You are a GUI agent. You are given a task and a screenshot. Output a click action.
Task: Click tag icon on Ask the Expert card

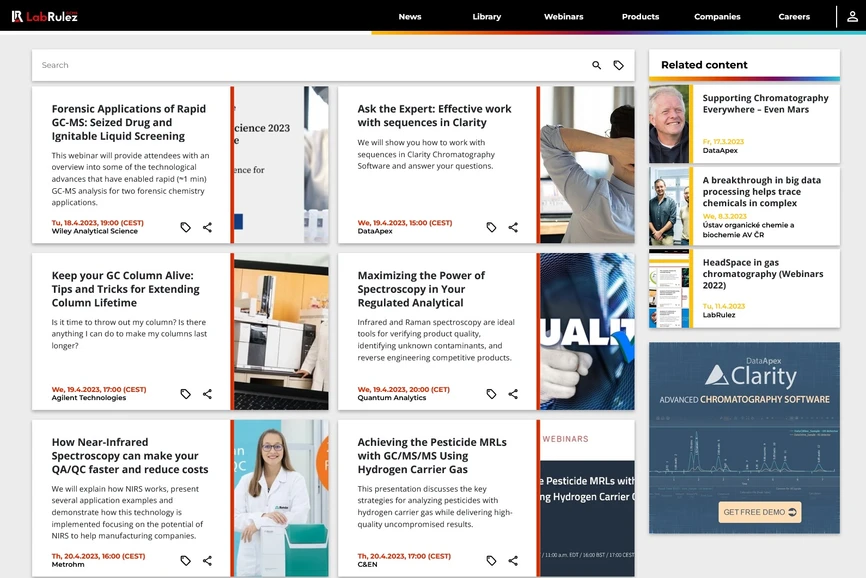[x=492, y=227]
